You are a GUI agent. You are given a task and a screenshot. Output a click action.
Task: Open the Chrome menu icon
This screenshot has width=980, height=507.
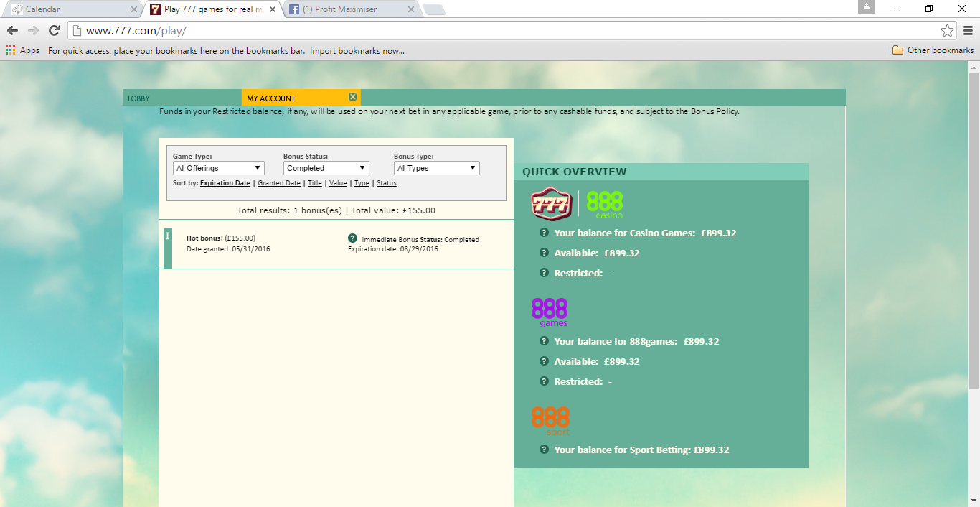coord(968,30)
